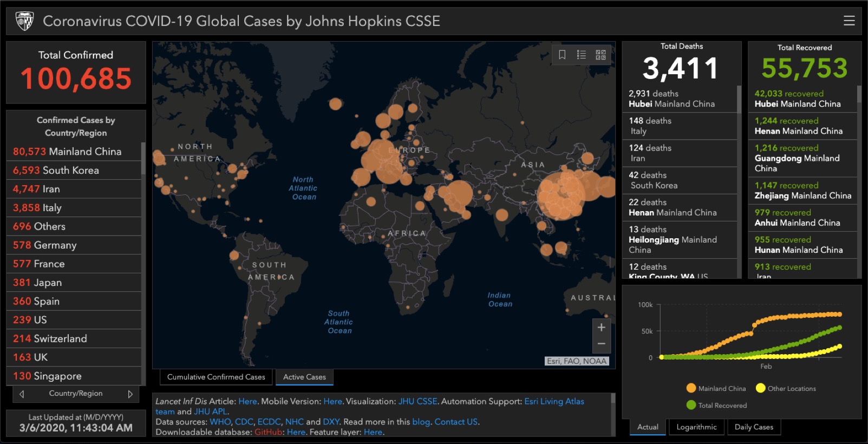868x444 pixels.
Task: Select 13 deaths Heilongjiang entry
Action: [680, 240]
